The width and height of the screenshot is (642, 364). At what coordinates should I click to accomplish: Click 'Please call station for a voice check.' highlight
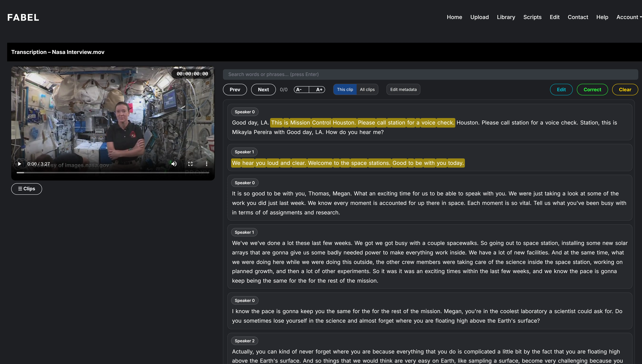[x=406, y=123]
